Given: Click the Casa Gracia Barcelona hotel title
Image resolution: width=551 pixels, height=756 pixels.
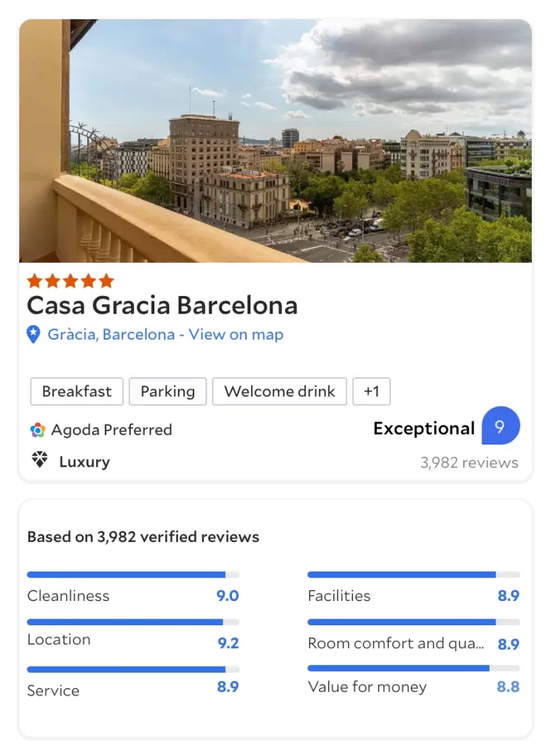Looking at the screenshot, I should [162, 306].
